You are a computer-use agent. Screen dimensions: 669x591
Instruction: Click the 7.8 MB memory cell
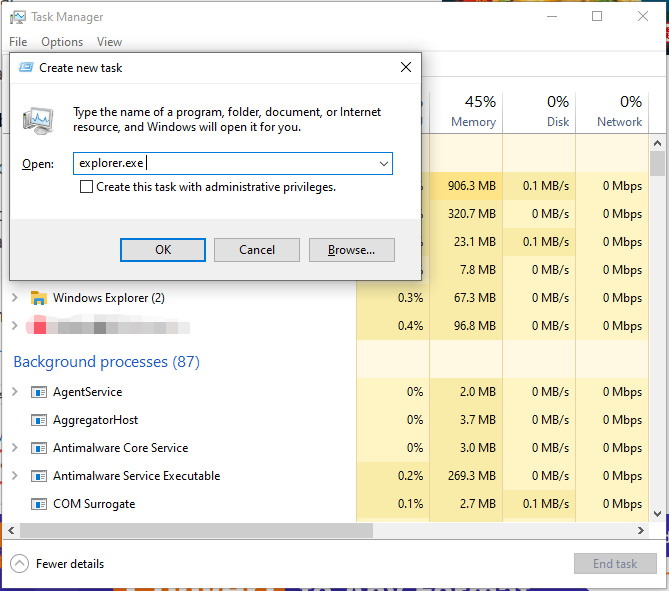click(x=466, y=270)
